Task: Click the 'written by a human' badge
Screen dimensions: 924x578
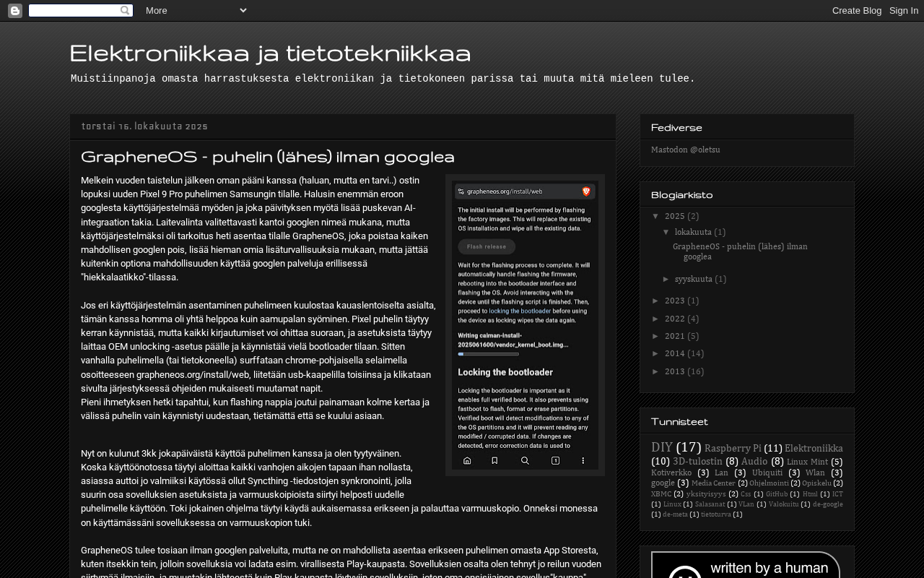Action: click(746, 565)
